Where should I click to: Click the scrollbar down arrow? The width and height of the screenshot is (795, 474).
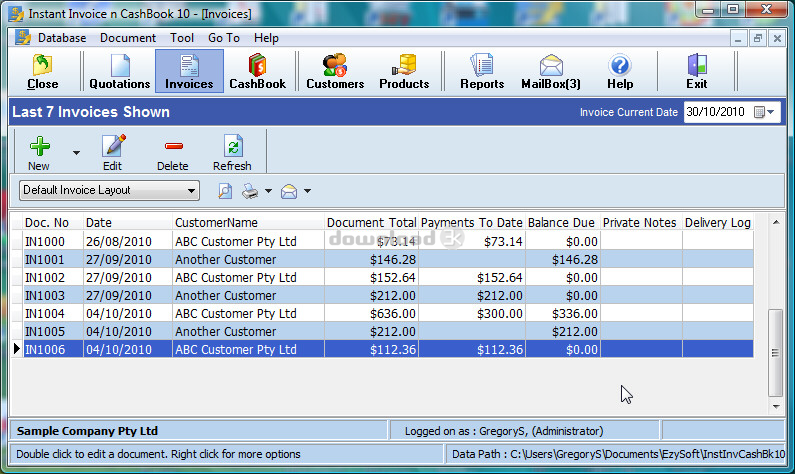[776, 407]
